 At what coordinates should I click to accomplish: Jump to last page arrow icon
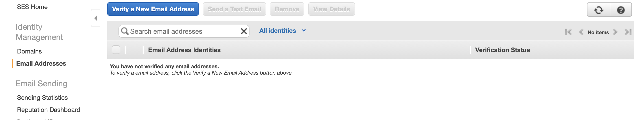628,32
